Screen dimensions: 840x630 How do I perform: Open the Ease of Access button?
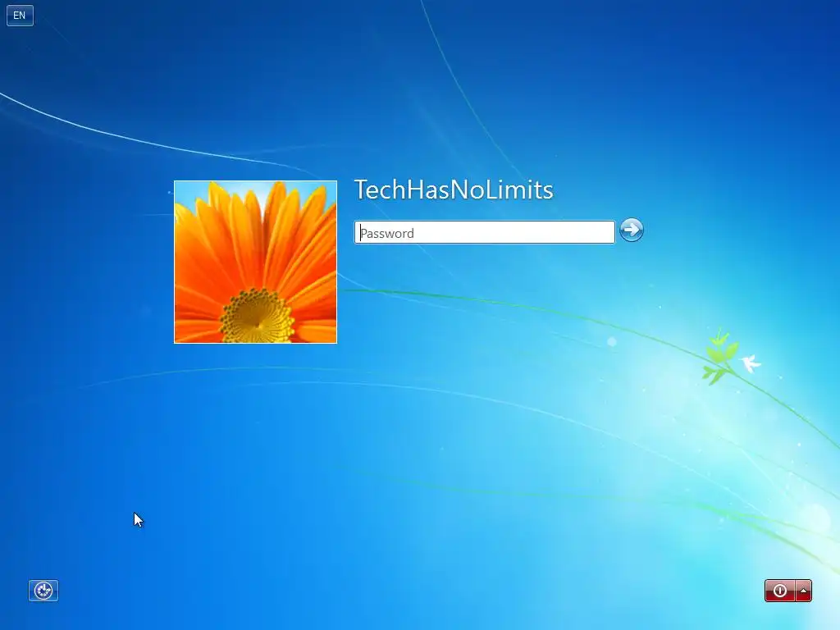pos(43,591)
